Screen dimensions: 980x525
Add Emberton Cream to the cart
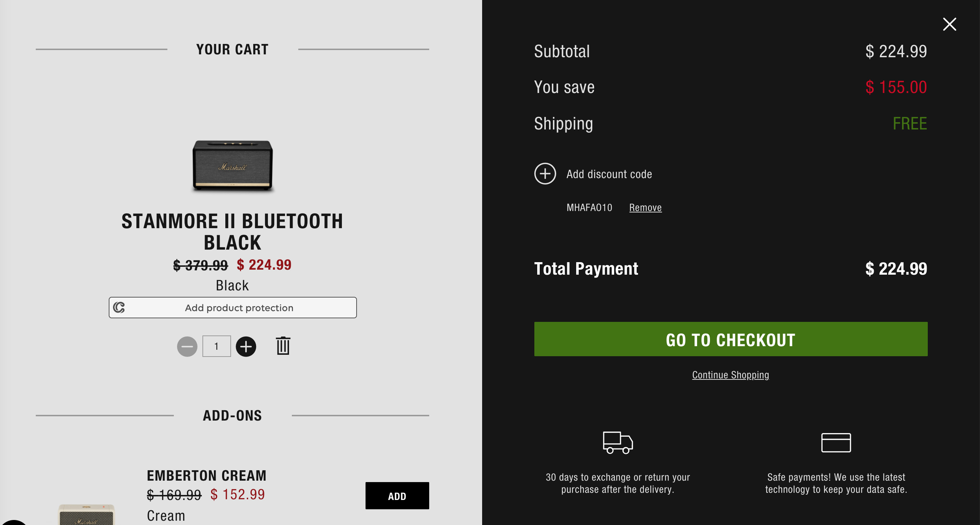pos(397,495)
